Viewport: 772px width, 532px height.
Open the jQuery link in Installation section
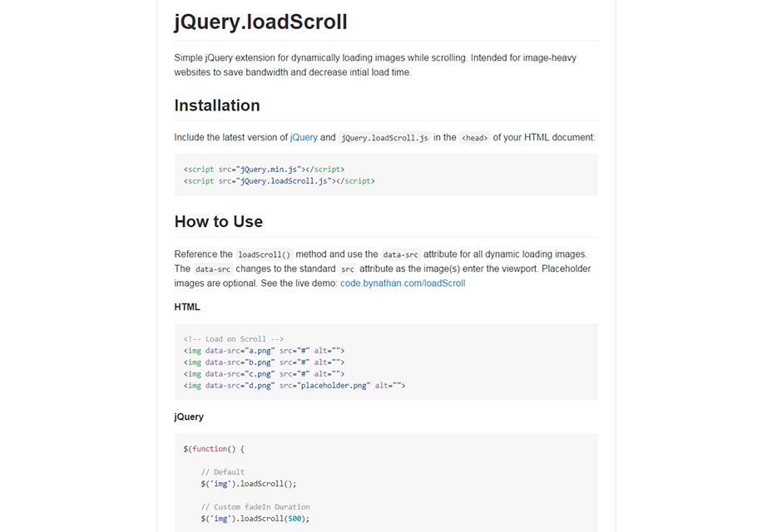coord(304,137)
